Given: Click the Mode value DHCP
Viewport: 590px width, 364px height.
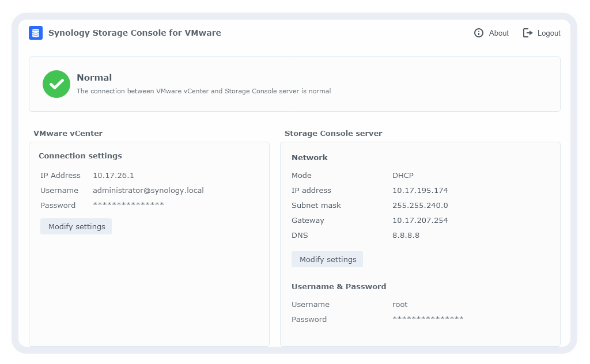Looking at the screenshot, I should 403,175.
